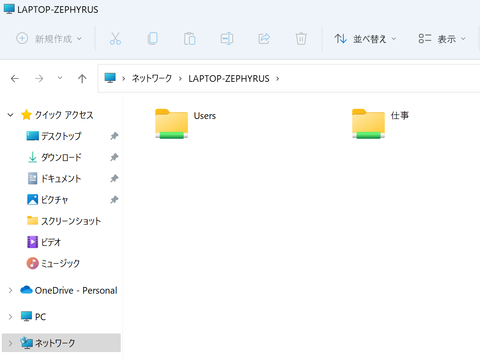480x360 pixels.
Task: Click the Copy icon in the toolbar
Action: [153, 39]
